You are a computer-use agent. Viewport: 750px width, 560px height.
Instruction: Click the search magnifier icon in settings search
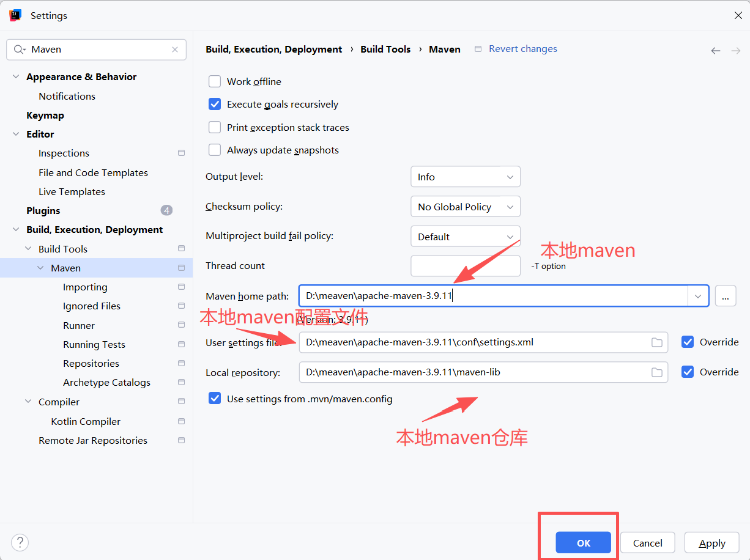(x=19, y=50)
